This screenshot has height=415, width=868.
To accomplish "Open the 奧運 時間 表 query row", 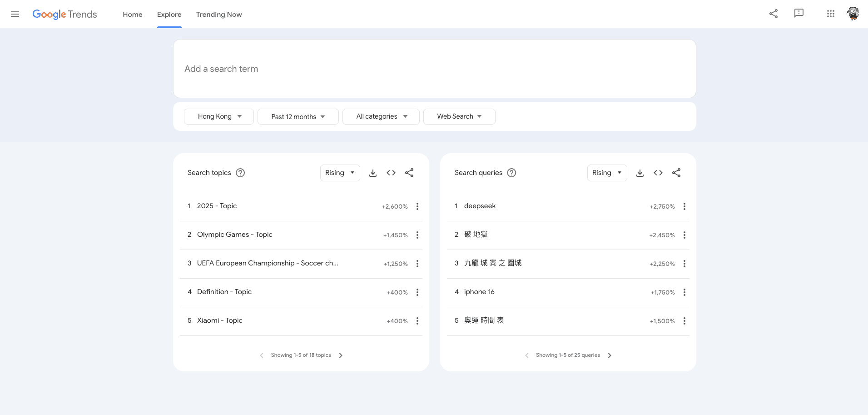I will [568, 321].
